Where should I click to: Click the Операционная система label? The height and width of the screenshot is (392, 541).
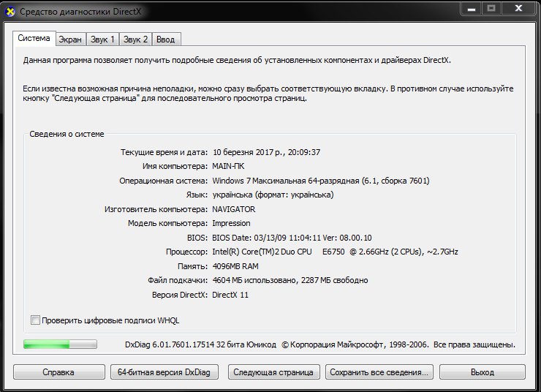point(164,181)
